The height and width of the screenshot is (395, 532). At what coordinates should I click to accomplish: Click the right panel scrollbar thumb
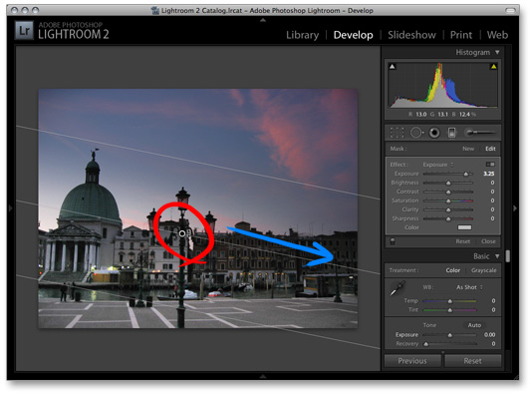pyautogui.click(x=507, y=256)
